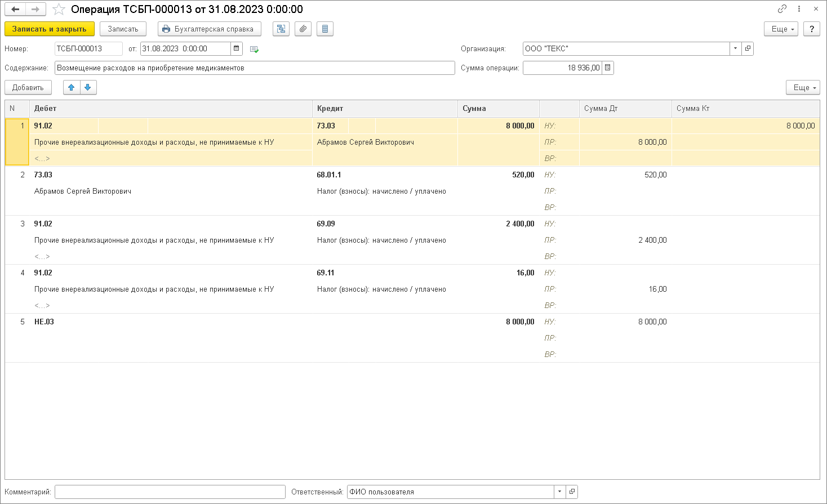Open the calendar picker for the date field

pos(237,48)
